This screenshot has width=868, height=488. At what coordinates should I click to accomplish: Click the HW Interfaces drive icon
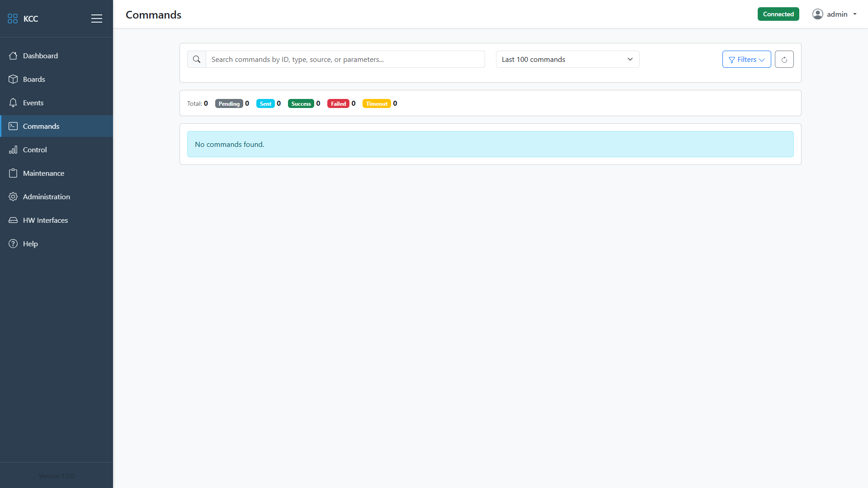pos(13,220)
